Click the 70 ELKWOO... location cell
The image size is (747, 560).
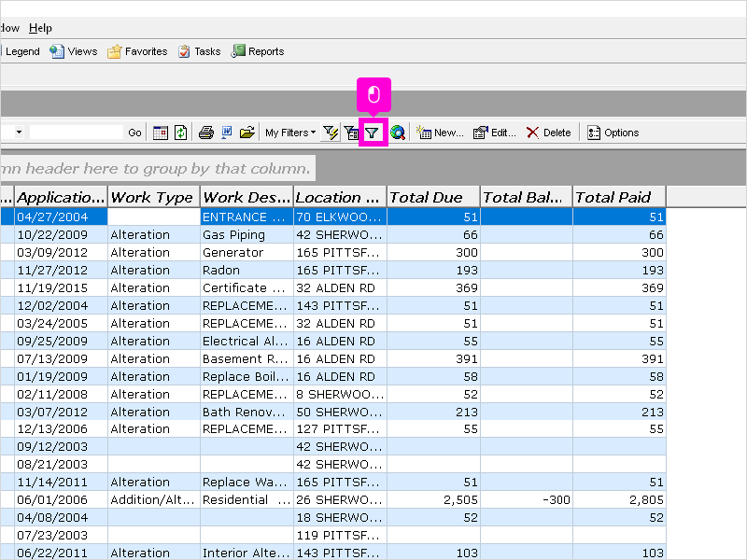[340, 217]
